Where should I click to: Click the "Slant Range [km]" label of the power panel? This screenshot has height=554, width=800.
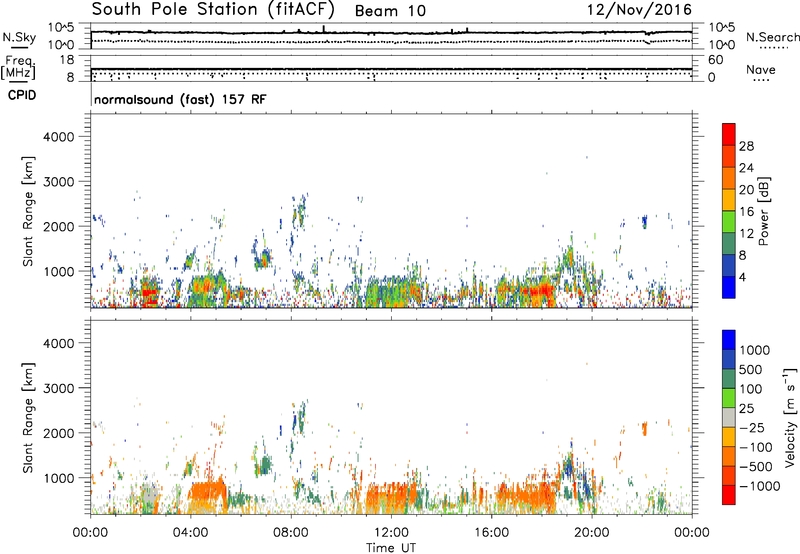click(x=28, y=211)
